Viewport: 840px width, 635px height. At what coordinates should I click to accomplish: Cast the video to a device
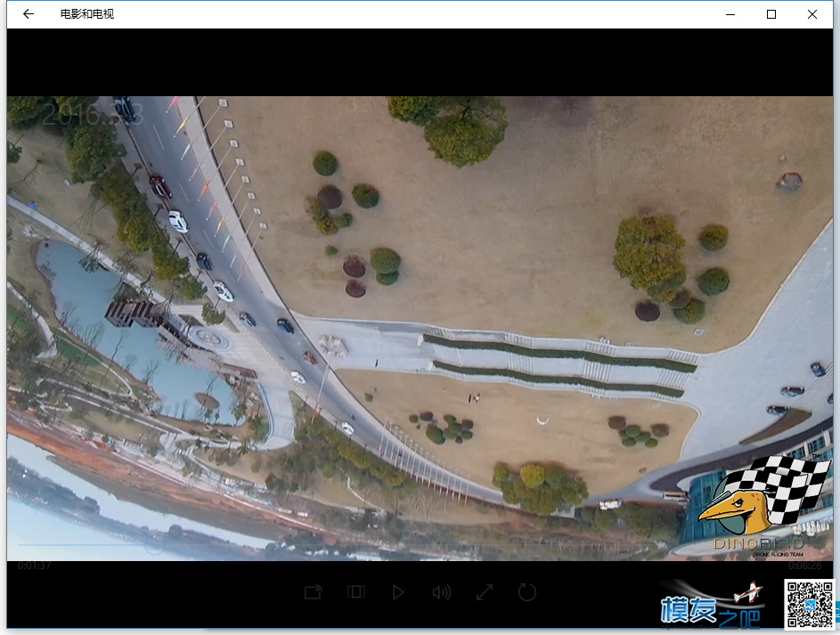click(x=314, y=592)
